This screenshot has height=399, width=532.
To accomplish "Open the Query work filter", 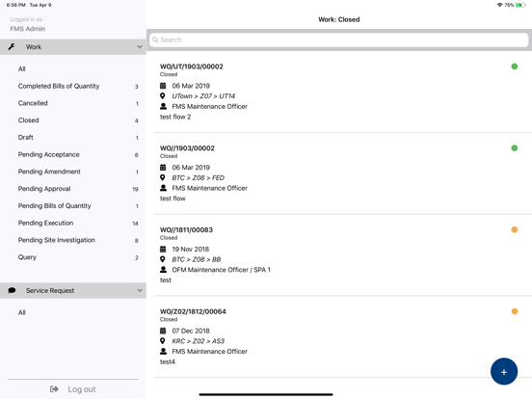I will pos(73,257).
